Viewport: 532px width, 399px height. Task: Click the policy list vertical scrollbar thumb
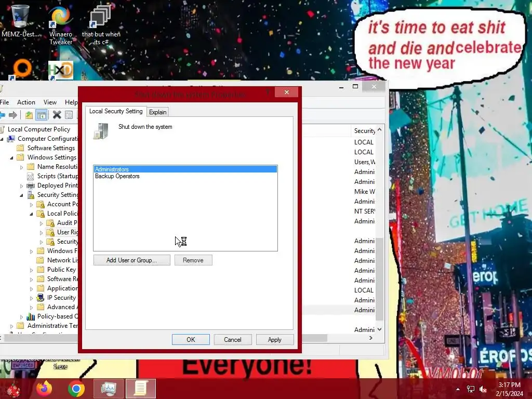pyautogui.click(x=380, y=278)
